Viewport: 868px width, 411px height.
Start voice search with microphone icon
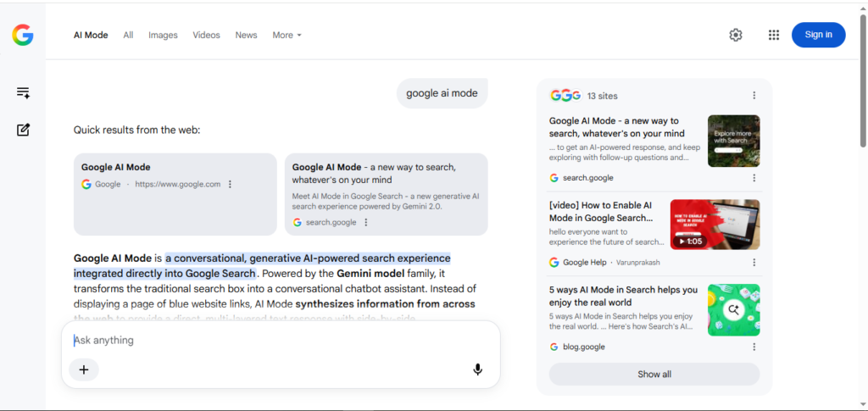(478, 369)
